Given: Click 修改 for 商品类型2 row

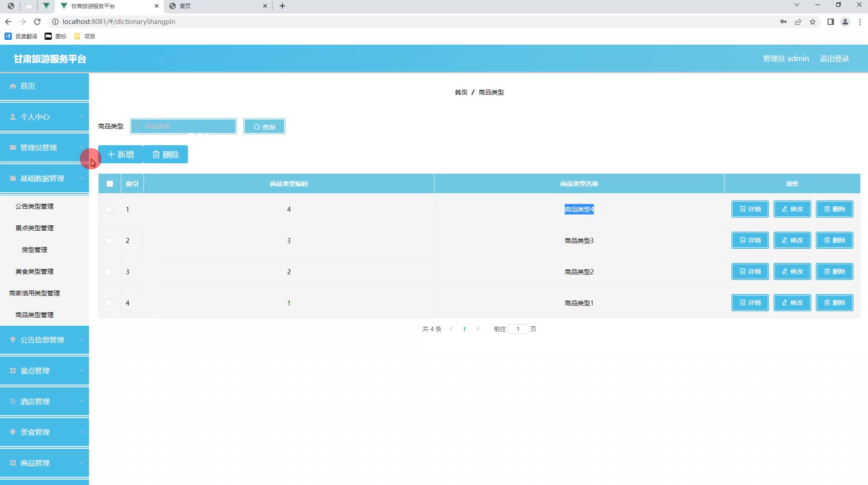Looking at the screenshot, I should point(792,271).
